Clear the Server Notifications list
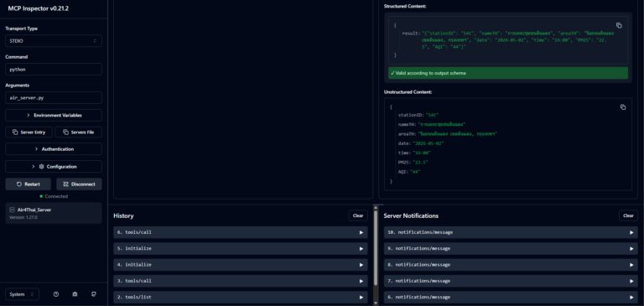 (x=628, y=215)
